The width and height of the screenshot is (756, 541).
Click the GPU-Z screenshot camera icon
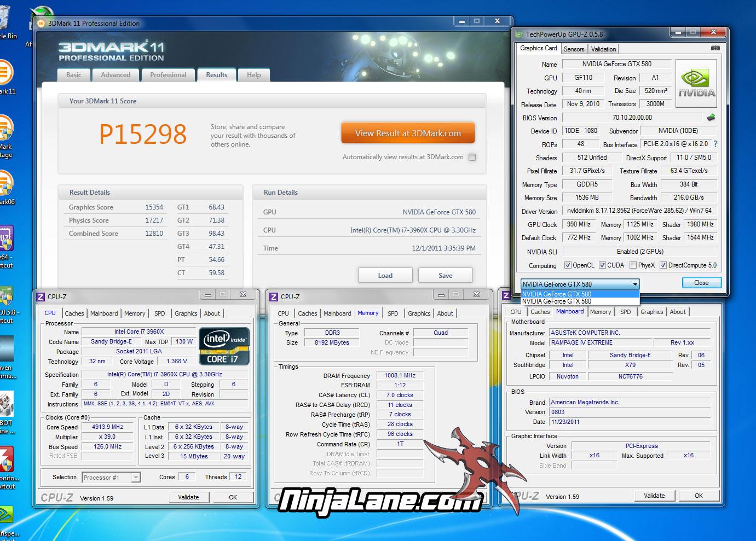point(715,48)
